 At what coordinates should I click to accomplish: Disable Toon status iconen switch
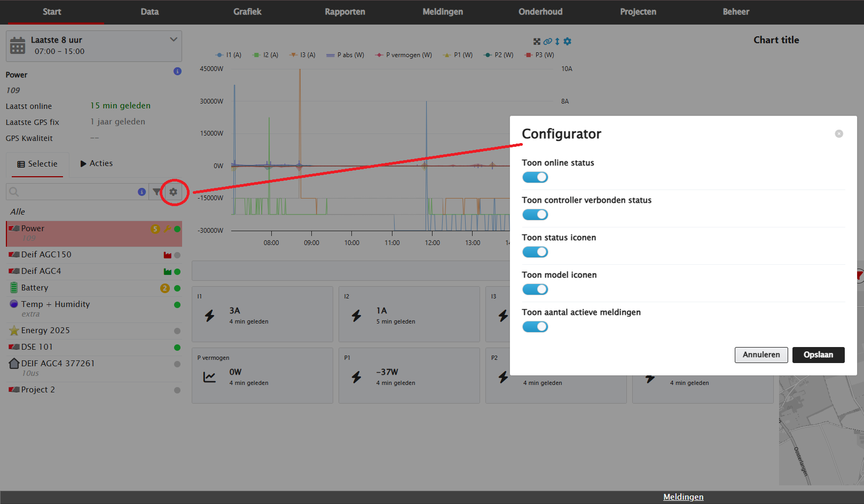click(535, 252)
